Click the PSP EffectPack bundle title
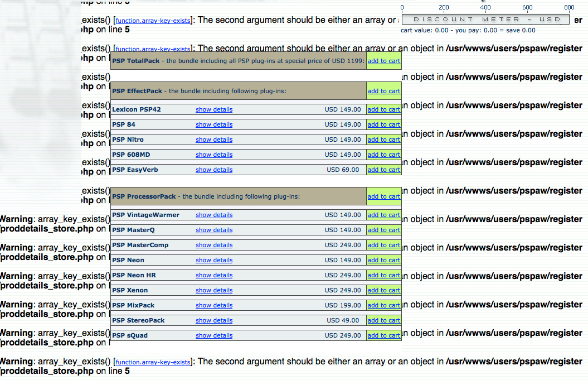This screenshot has width=588, height=380. 137,91
